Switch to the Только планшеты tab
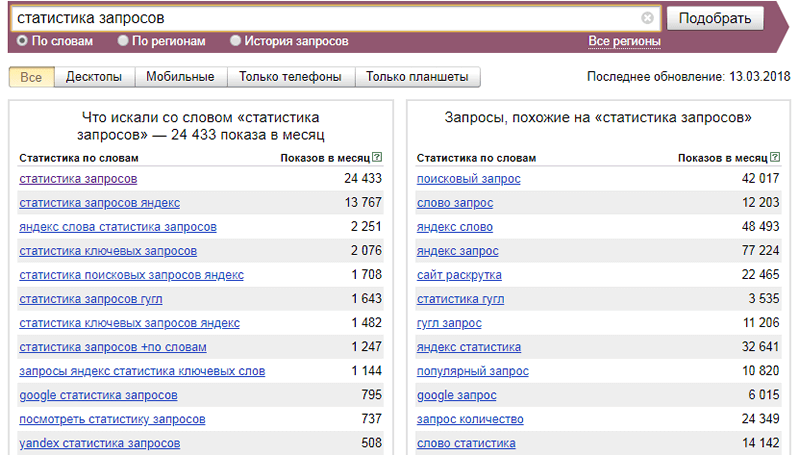Viewport: 800px width, 455px height. click(417, 77)
